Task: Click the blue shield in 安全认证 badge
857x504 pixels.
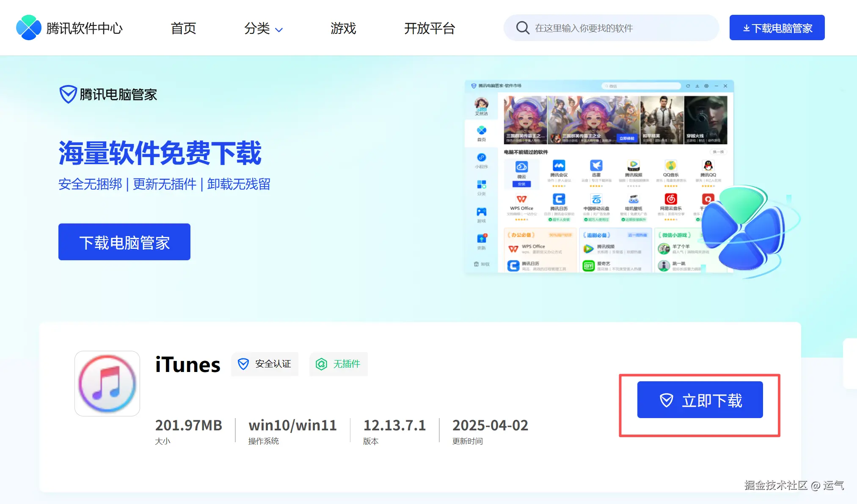Action: tap(243, 364)
